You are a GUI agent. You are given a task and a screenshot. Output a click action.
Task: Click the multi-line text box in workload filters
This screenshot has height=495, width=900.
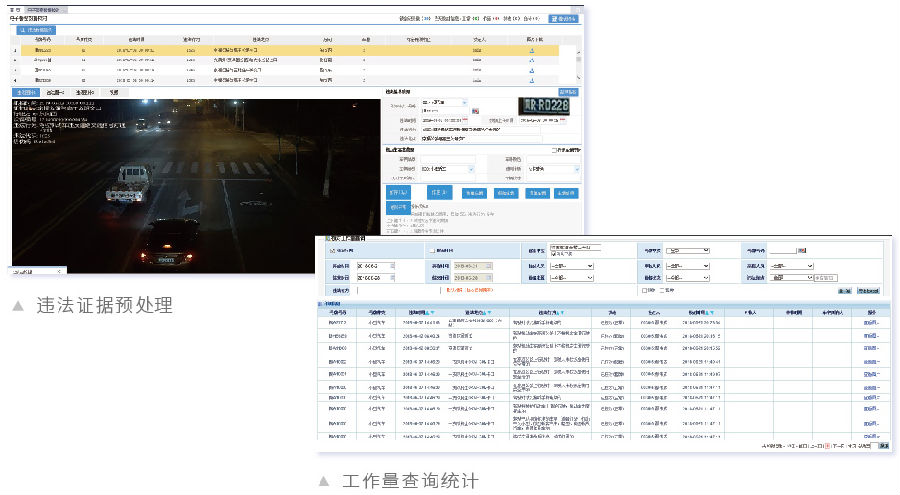click(576, 250)
